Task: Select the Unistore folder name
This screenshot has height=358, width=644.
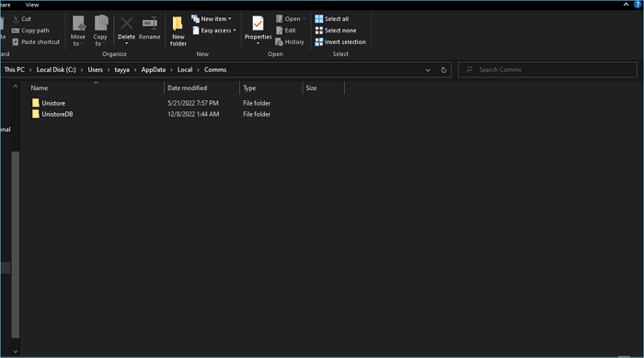Action: 53,103
